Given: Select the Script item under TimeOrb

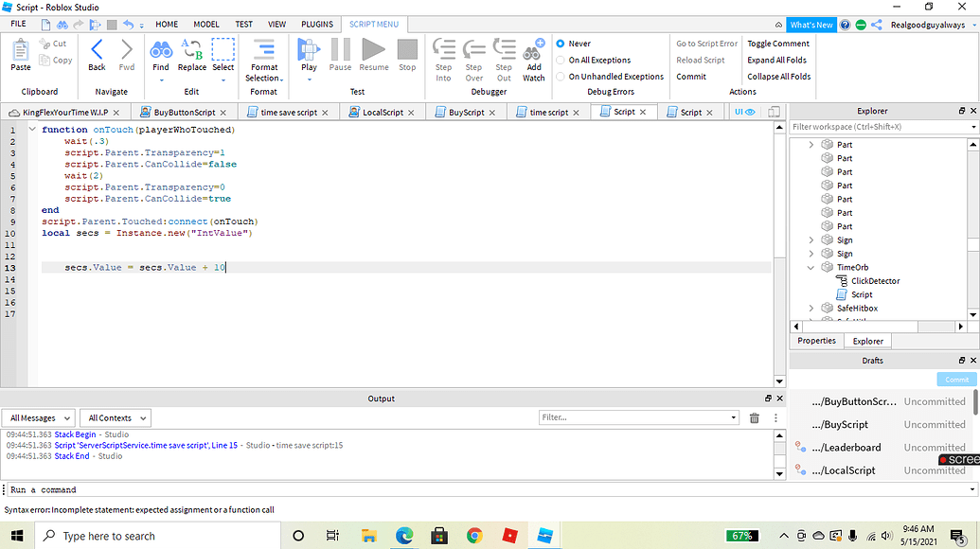Looking at the screenshot, I should pos(862,294).
